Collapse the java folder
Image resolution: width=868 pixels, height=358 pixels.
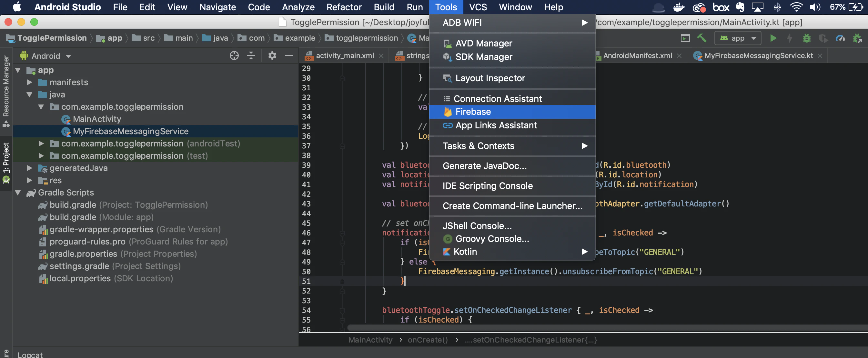29,94
